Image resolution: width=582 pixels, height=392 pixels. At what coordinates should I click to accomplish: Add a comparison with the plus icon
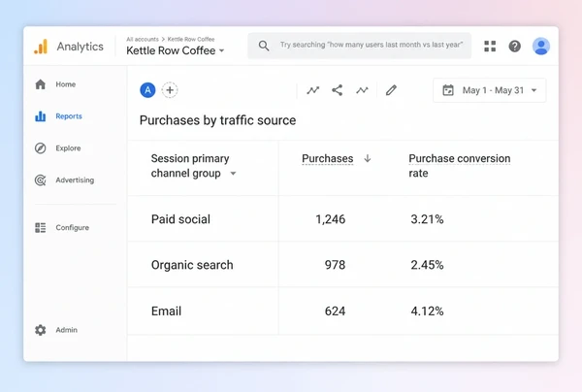tap(170, 90)
